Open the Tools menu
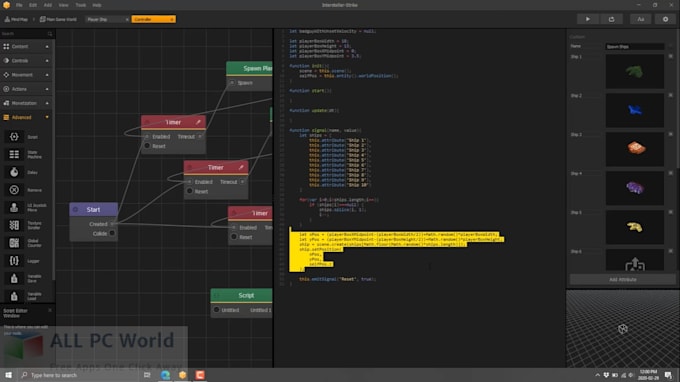 coord(81,5)
